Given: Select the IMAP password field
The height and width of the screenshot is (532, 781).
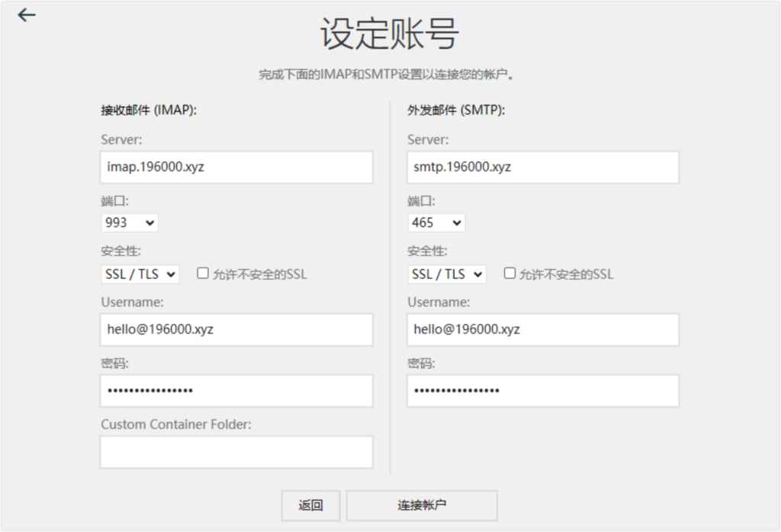Looking at the screenshot, I should 236,390.
